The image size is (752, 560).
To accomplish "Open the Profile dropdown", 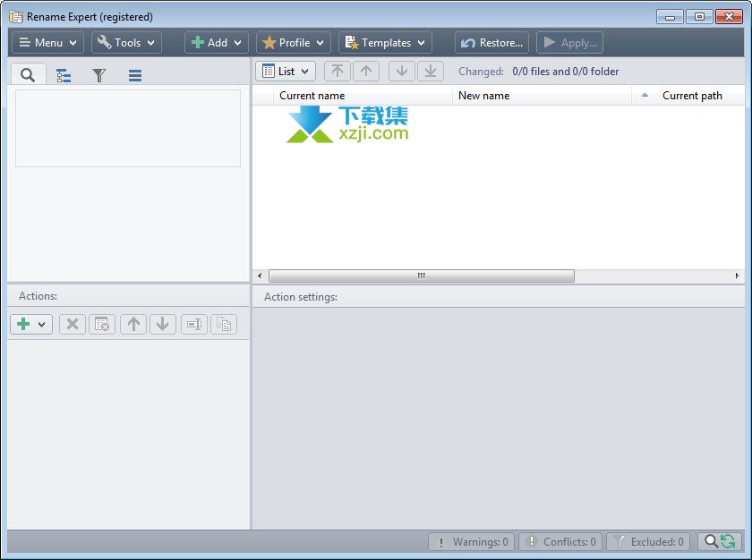I will (x=294, y=43).
